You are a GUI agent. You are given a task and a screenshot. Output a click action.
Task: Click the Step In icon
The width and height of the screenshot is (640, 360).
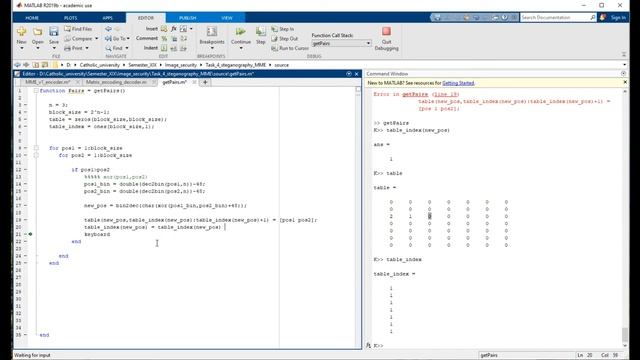tap(274, 29)
